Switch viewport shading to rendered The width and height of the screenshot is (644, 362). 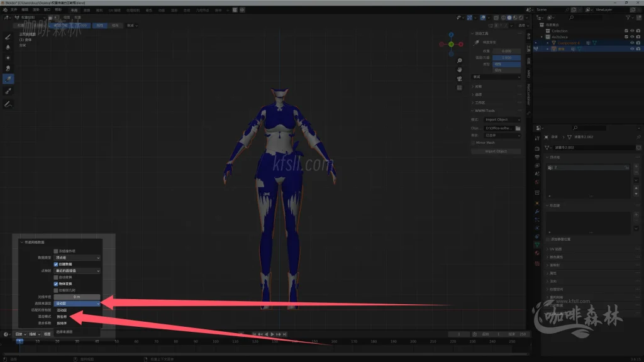pyautogui.click(x=521, y=18)
